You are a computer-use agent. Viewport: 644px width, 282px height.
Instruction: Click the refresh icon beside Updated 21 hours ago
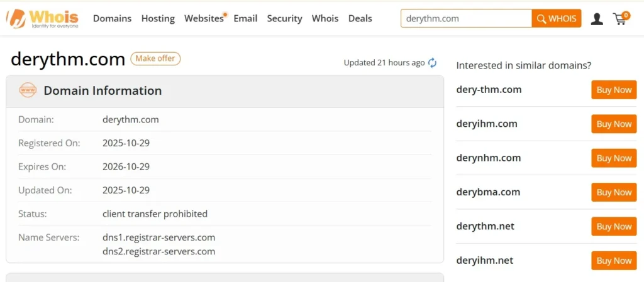pyautogui.click(x=432, y=63)
